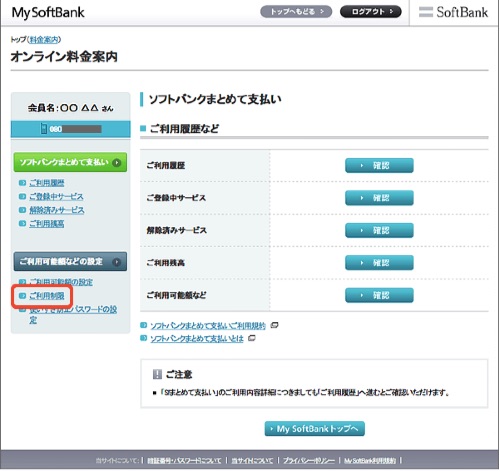The width and height of the screenshot is (500, 471).
Task: Select the オンライン料金案内 page heading
Action: click(x=64, y=57)
